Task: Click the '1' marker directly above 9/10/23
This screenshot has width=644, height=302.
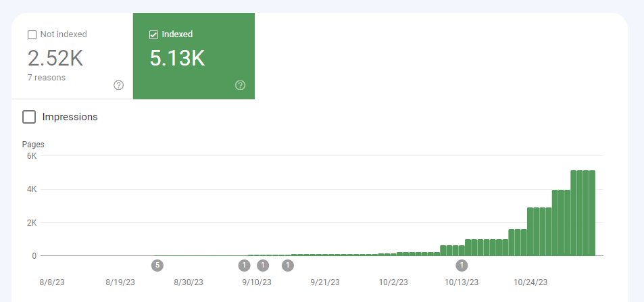Action: click(263, 266)
